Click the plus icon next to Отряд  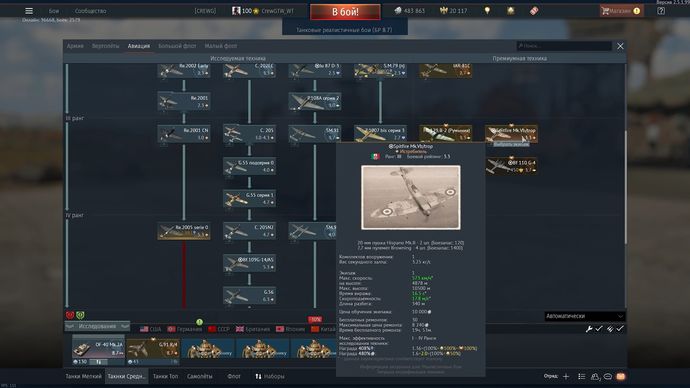(x=566, y=377)
